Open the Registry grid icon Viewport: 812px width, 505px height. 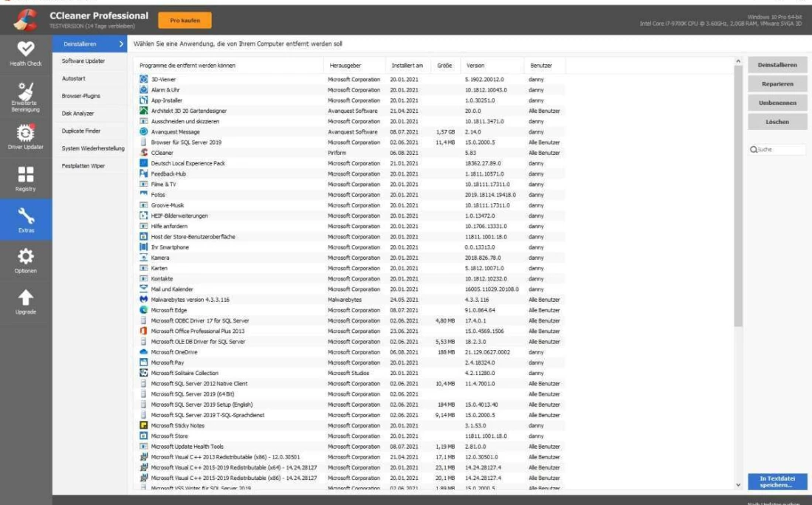pyautogui.click(x=26, y=175)
